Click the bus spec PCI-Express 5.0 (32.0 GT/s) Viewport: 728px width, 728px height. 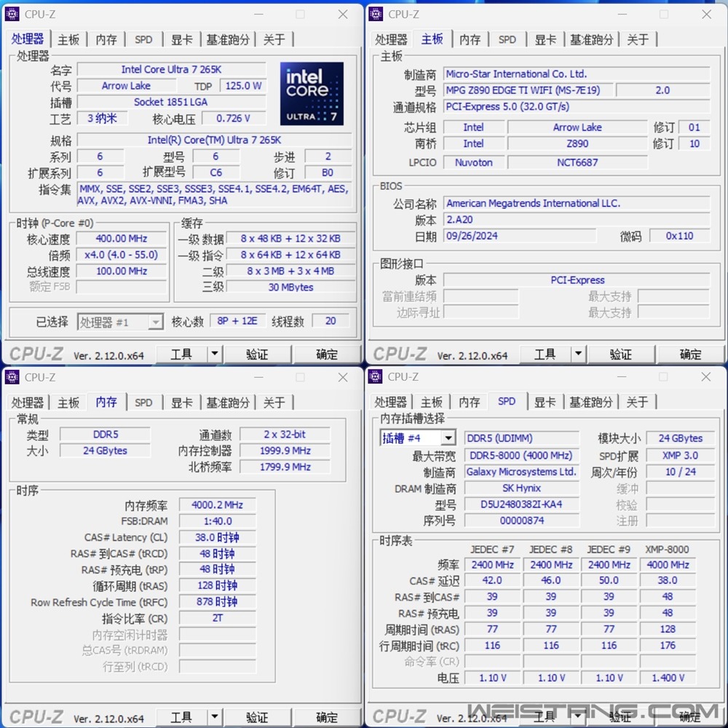tap(577, 107)
